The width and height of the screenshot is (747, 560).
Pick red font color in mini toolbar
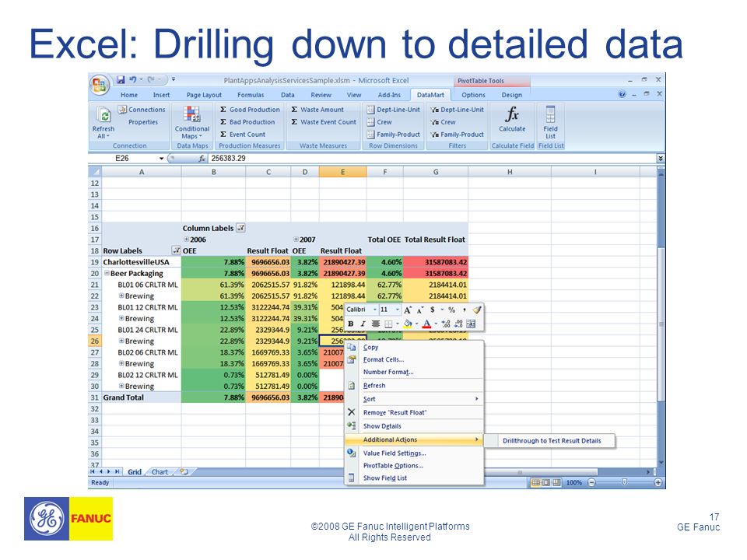coord(426,324)
